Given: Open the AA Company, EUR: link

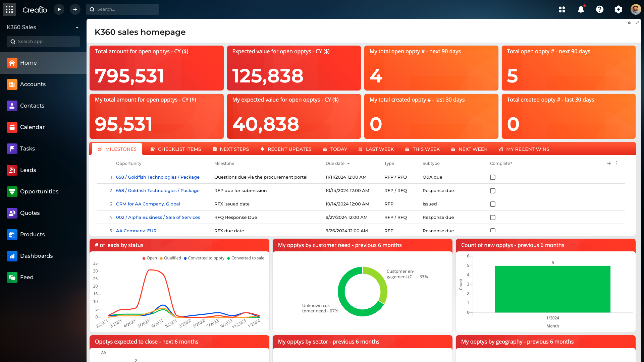Looking at the screenshot, I should pos(137,231).
